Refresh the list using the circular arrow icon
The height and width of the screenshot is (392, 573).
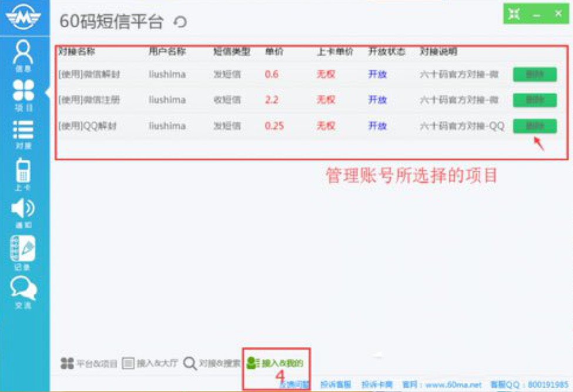click(x=180, y=22)
